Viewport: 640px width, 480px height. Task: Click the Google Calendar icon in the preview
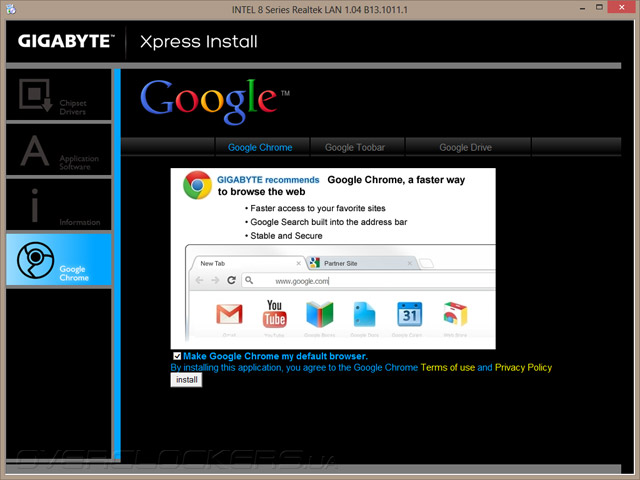click(409, 314)
